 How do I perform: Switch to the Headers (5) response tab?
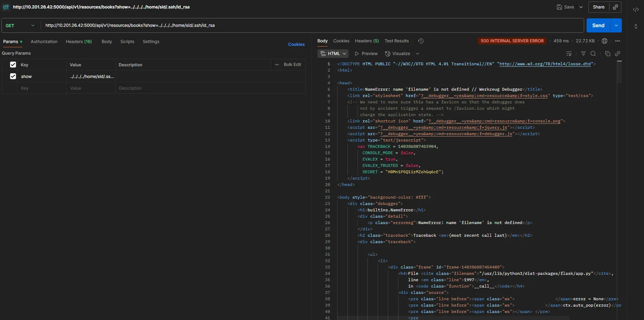click(x=367, y=41)
